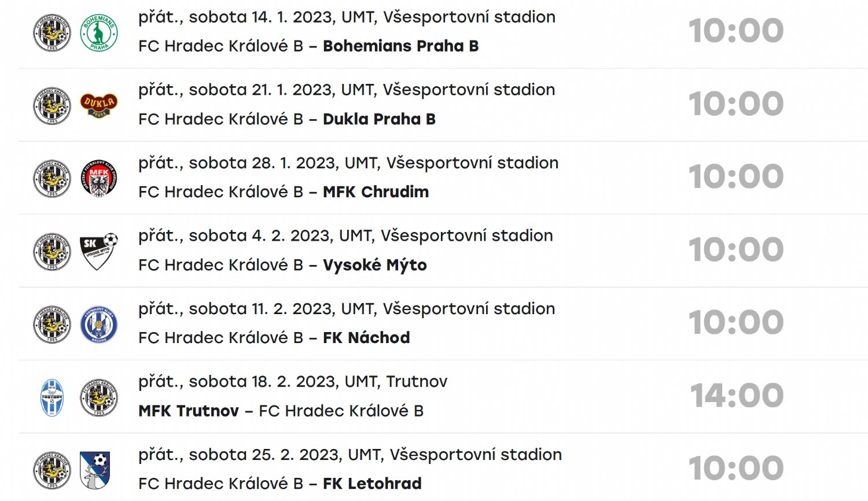This screenshot has height=501, width=868.
Task: Open the Bohemians Praha B team link
Action: tap(400, 46)
